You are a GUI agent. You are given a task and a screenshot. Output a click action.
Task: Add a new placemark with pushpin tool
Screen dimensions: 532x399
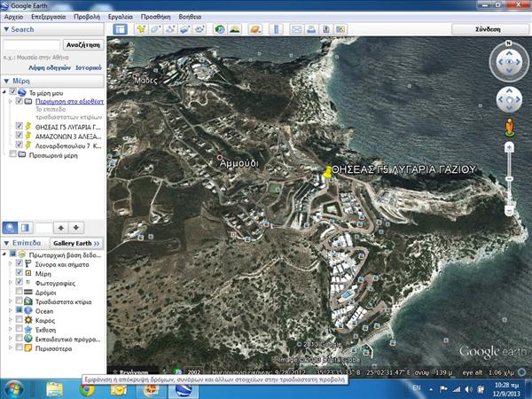pyautogui.click(x=140, y=29)
